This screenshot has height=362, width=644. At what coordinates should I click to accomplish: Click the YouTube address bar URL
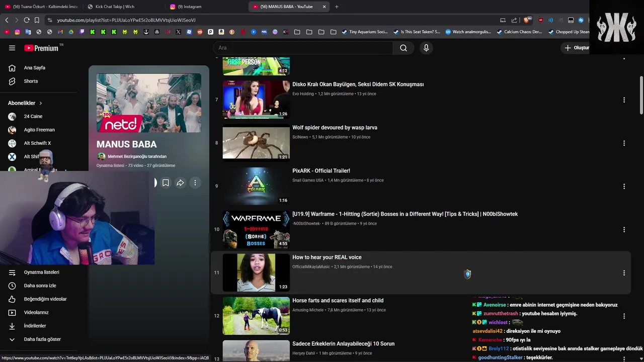(x=126, y=20)
